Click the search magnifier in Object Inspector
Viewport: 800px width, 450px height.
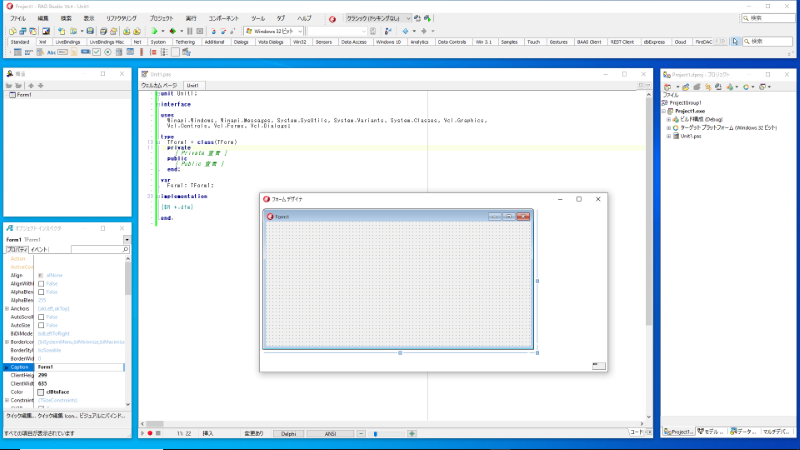click(x=125, y=249)
